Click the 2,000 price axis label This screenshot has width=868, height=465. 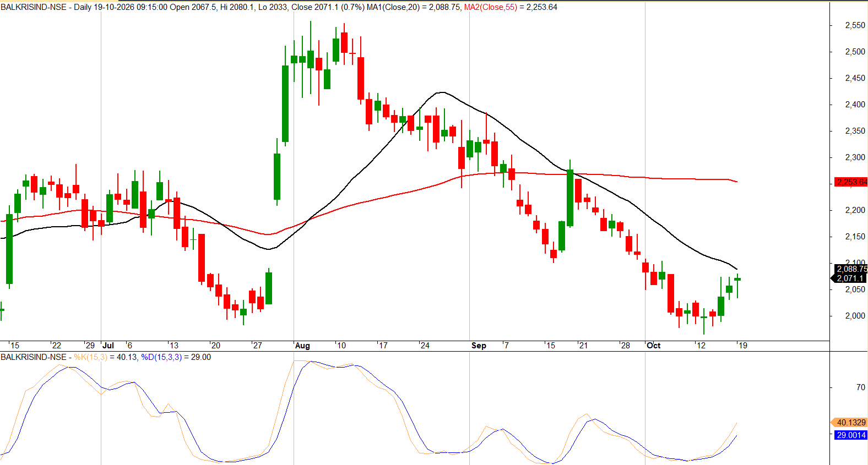pos(855,316)
